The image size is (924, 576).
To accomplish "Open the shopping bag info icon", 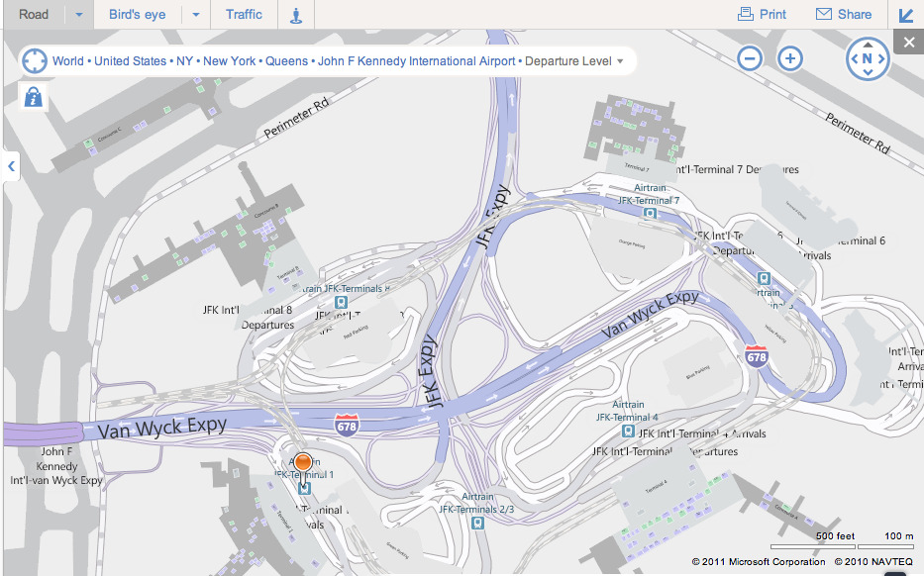I will tap(33, 96).
